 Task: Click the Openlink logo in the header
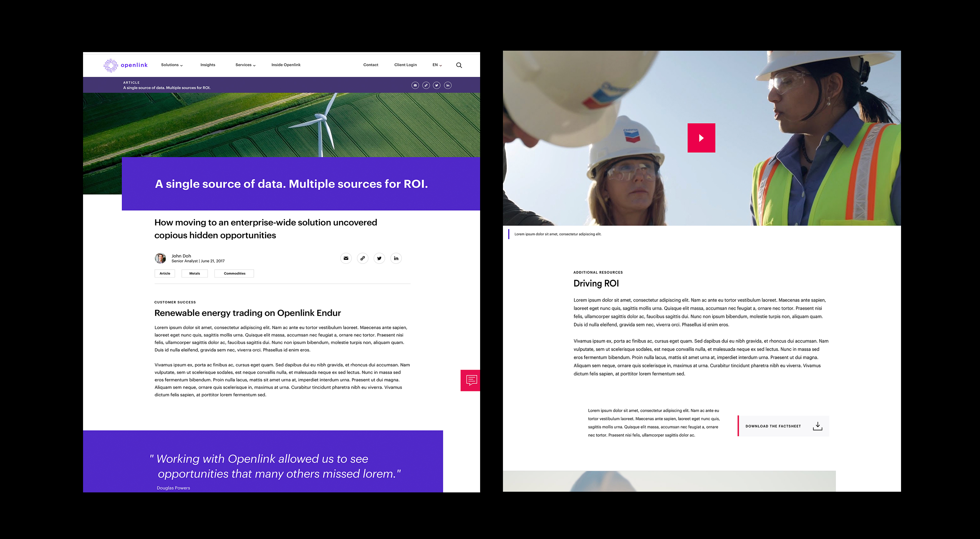126,65
